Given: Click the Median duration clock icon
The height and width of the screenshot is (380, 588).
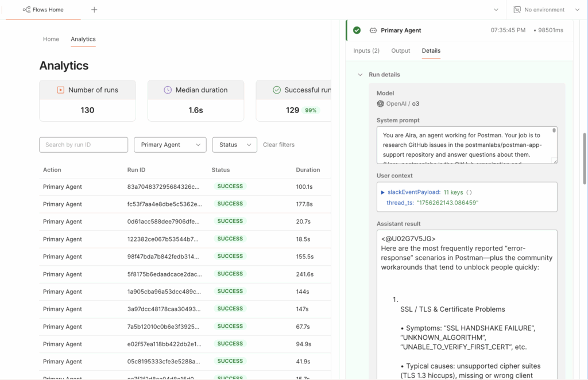Looking at the screenshot, I should click(168, 90).
